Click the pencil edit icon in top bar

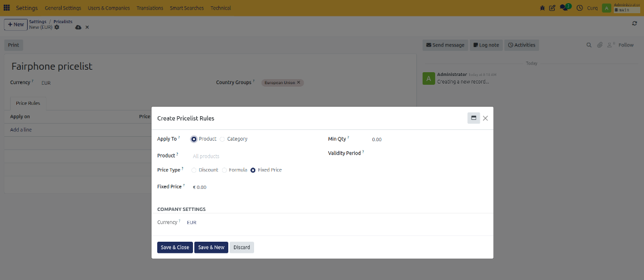[x=552, y=8]
